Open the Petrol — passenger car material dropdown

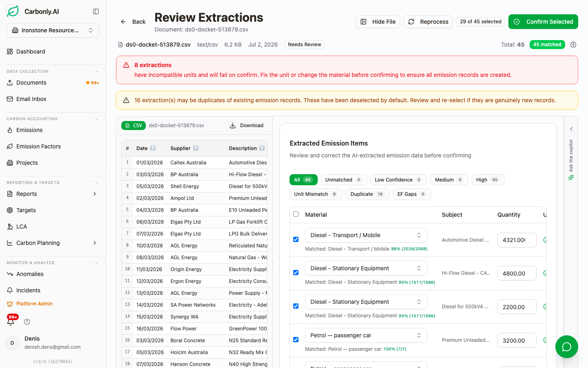(x=366, y=335)
